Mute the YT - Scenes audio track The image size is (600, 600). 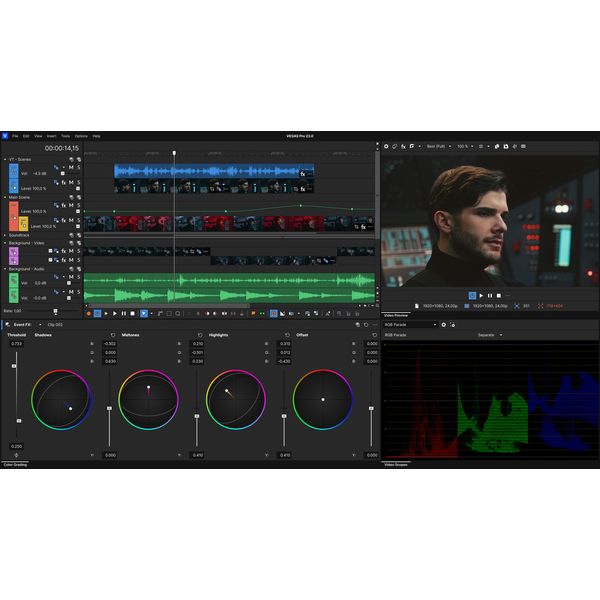click(x=71, y=168)
